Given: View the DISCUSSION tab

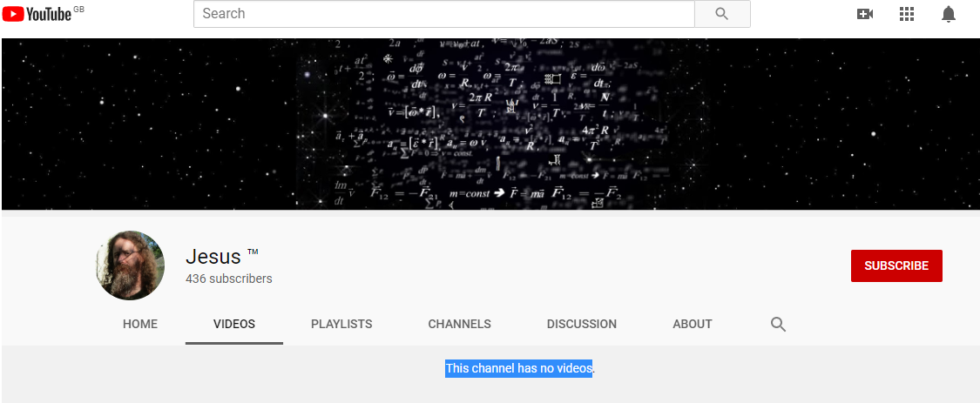Looking at the screenshot, I should point(581,324).
